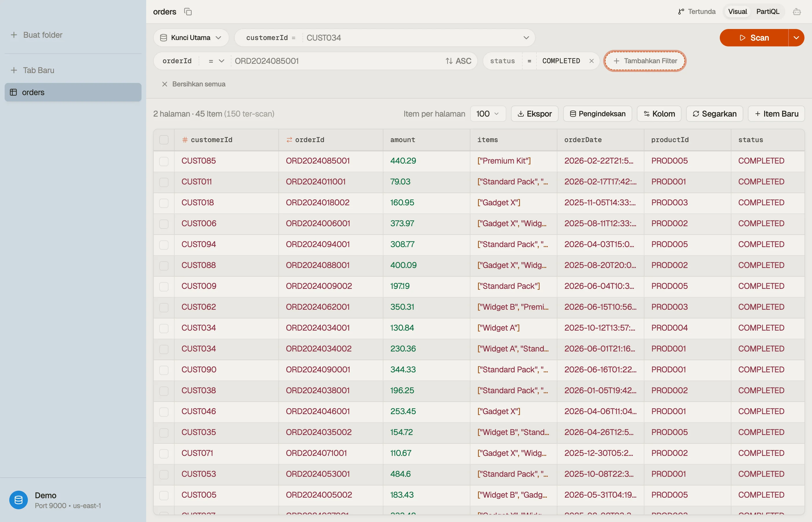Select the checkbox for order ORD2024034002
812x522 pixels.
[x=164, y=349]
